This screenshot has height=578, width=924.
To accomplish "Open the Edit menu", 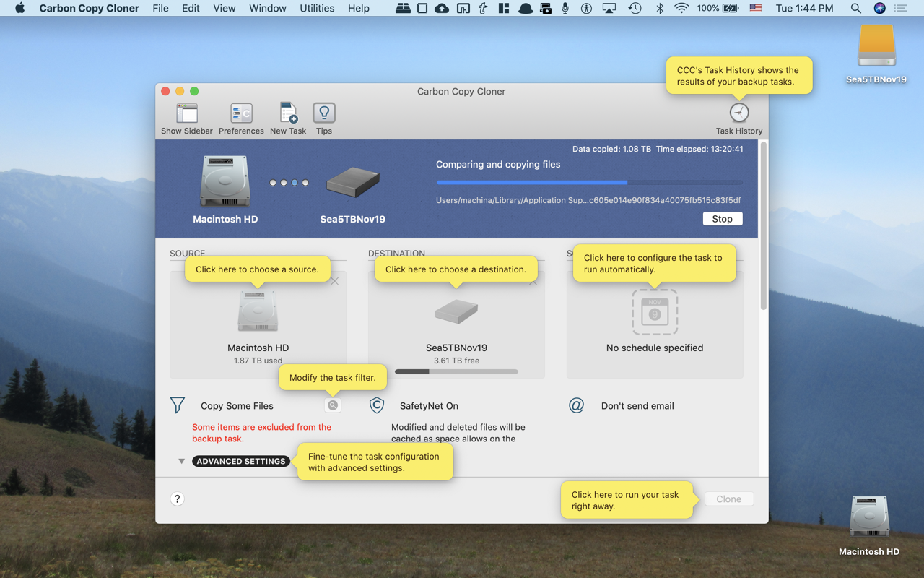I will pos(191,8).
